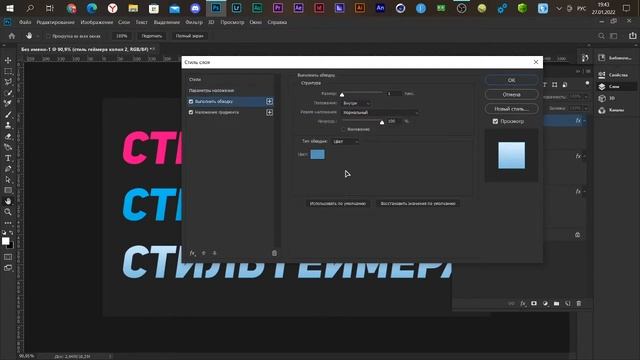Select the Brush tool

tap(8, 115)
